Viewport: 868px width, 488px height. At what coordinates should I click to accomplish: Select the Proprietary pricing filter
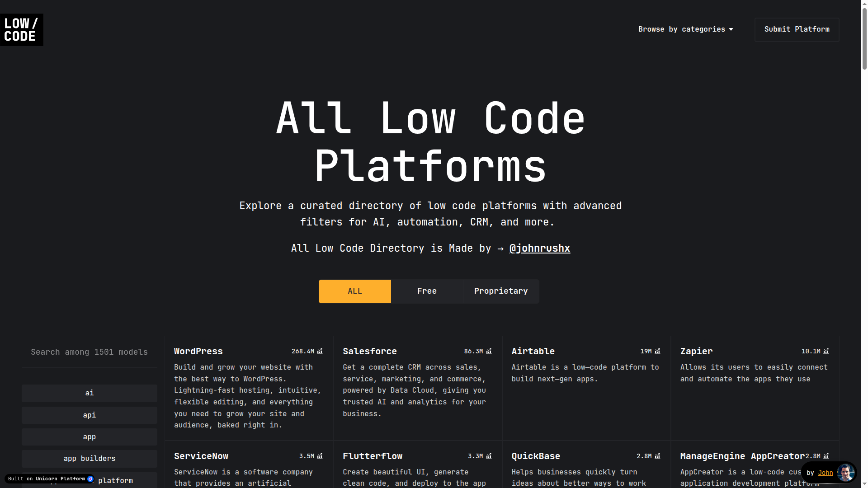click(500, 291)
